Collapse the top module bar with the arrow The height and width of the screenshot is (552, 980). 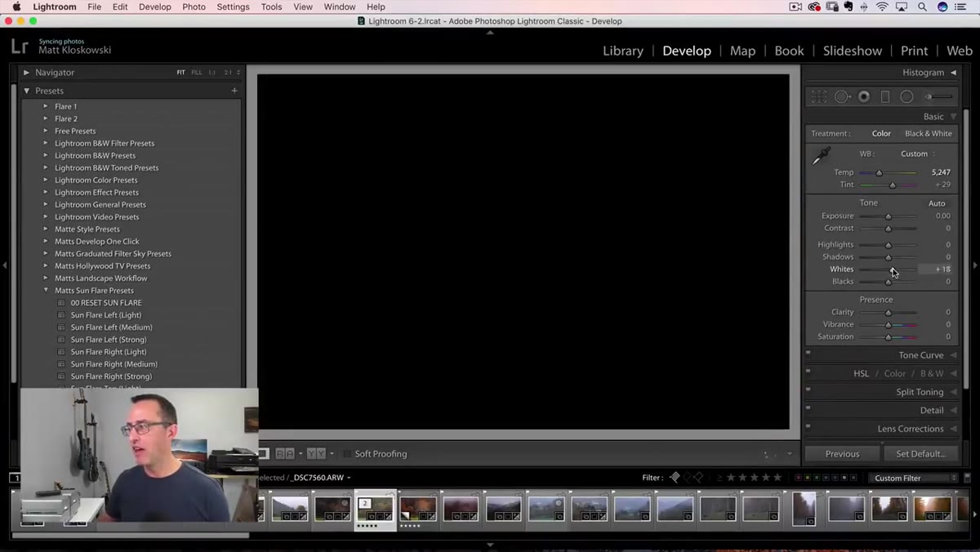click(x=490, y=33)
